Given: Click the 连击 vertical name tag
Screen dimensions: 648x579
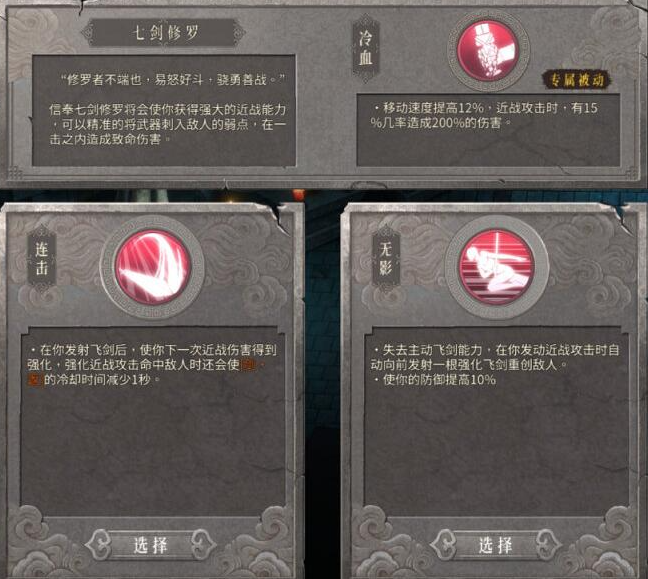Looking at the screenshot, I should point(41,259).
